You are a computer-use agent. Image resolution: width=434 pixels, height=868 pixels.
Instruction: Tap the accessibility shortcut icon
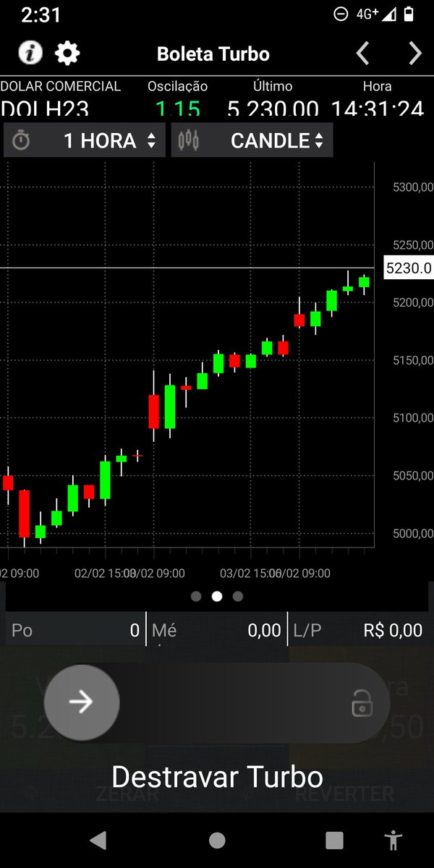pos(393,840)
